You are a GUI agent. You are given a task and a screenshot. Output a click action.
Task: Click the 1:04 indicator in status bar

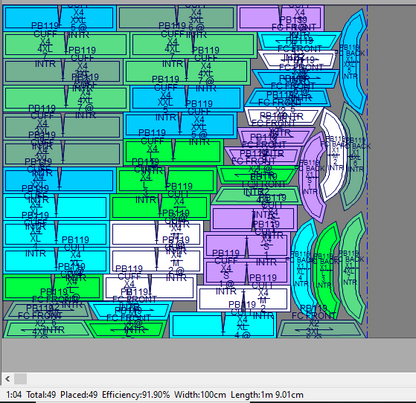[x=14, y=395]
